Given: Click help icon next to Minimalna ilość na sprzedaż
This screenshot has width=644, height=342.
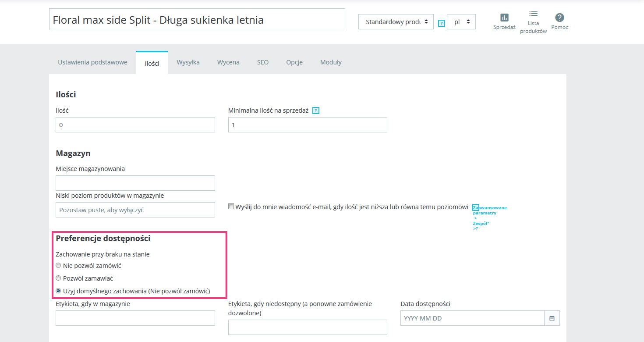Looking at the screenshot, I should coord(316,110).
